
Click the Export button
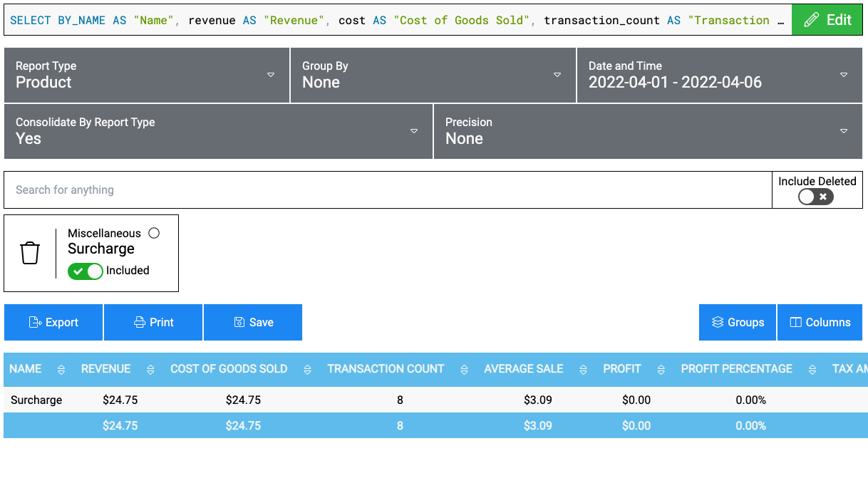[x=53, y=323]
